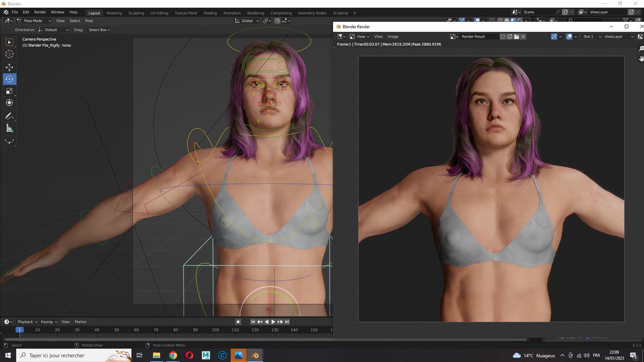644x362 pixels.
Task: Toggle viewport gizmos in 3D view header
Action: point(462,20)
